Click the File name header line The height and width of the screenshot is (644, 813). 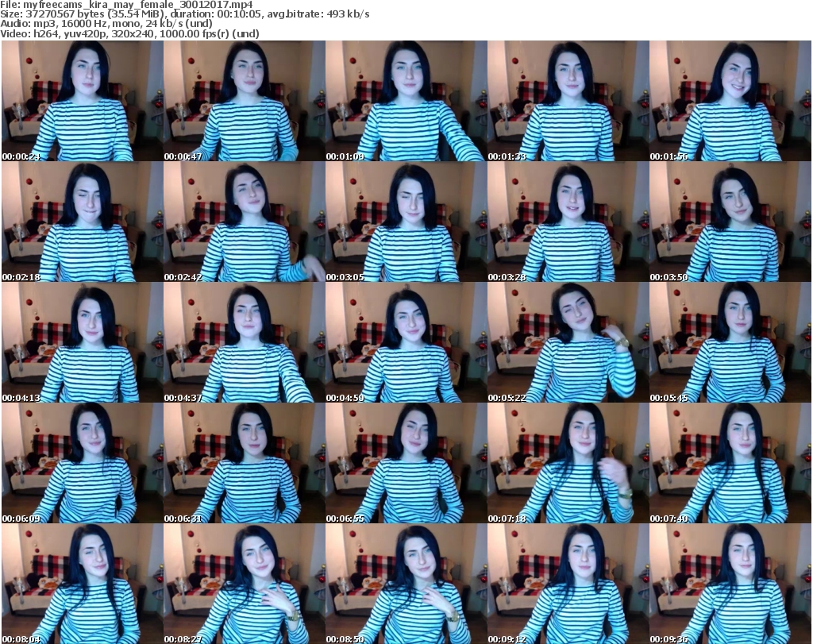point(126,5)
